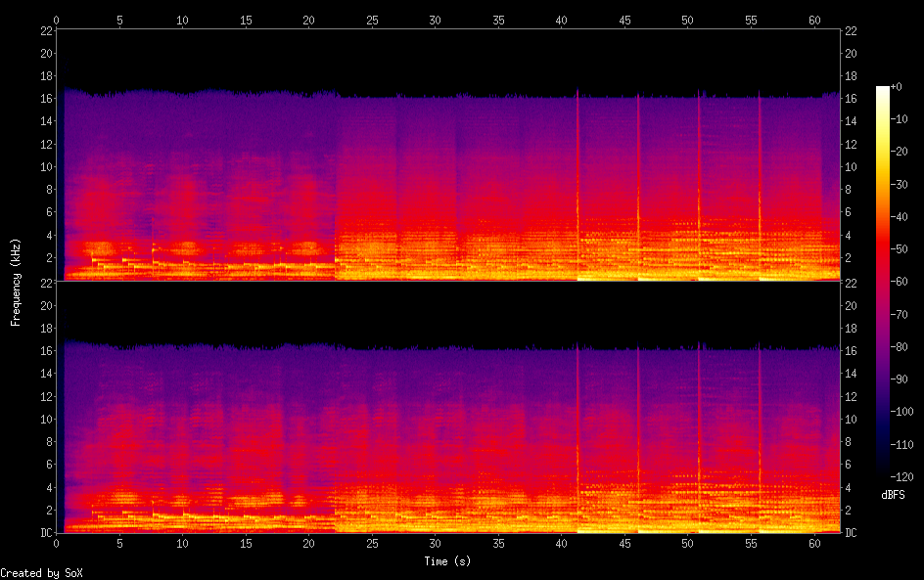This screenshot has height=580, width=924.
Task: Click the "DC" label on the right axis
Action: tap(851, 533)
